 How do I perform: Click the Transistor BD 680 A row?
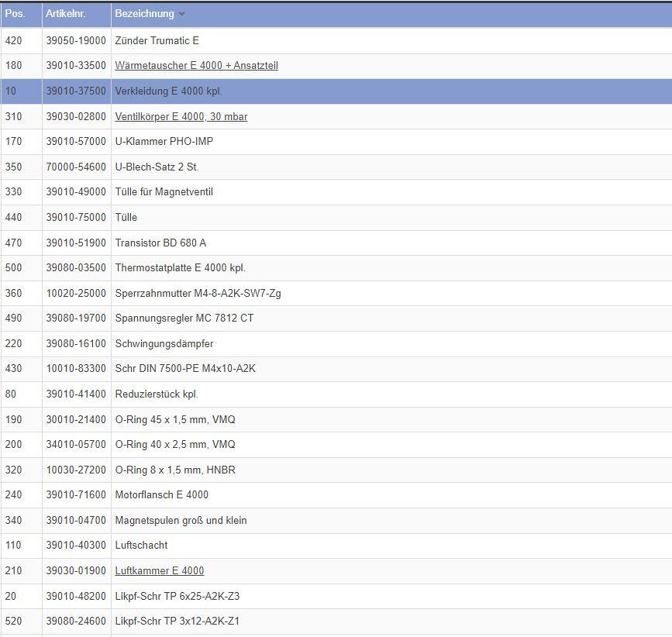[x=160, y=243]
